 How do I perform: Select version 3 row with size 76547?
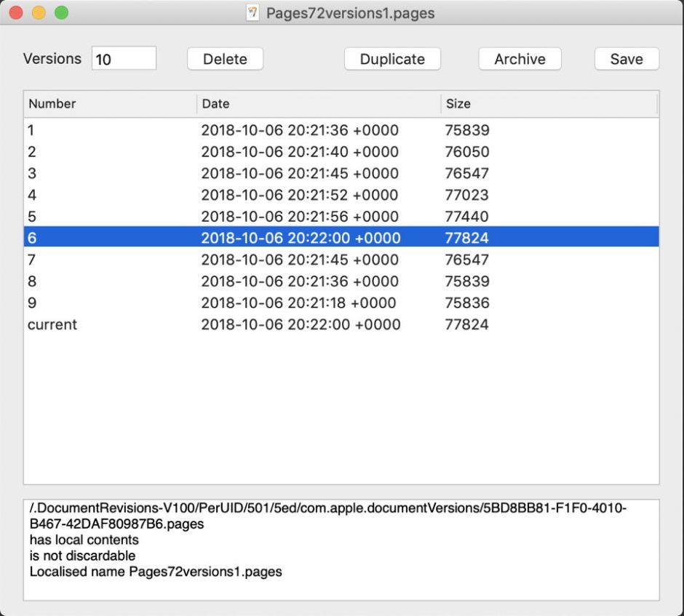[341, 174]
